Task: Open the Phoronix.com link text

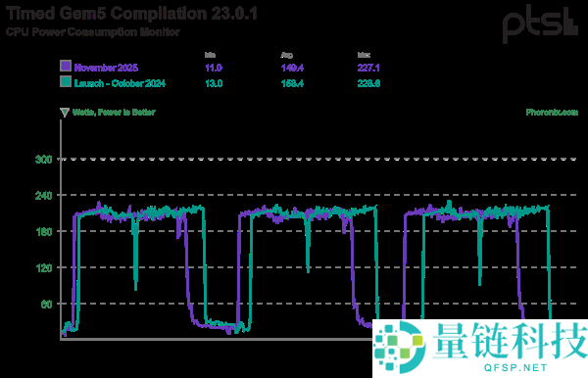Action: (x=552, y=112)
